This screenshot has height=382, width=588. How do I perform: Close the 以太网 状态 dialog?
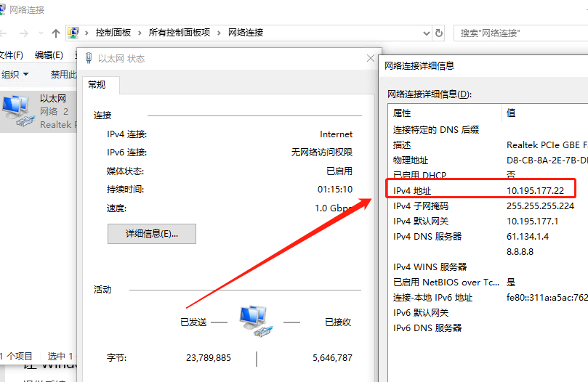point(371,58)
